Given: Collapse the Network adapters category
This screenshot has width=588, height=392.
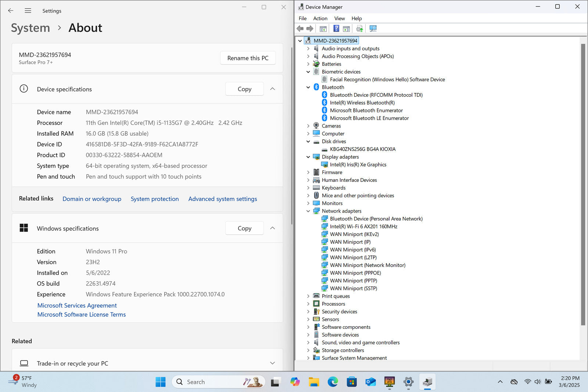Looking at the screenshot, I should 308,211.
